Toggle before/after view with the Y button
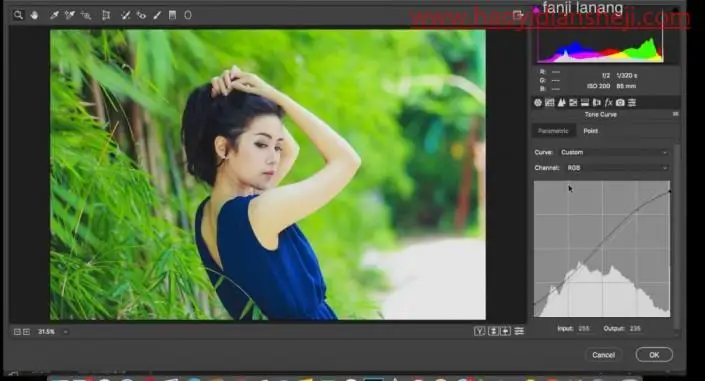The image size is (705, 381). [x=479, y=331]
